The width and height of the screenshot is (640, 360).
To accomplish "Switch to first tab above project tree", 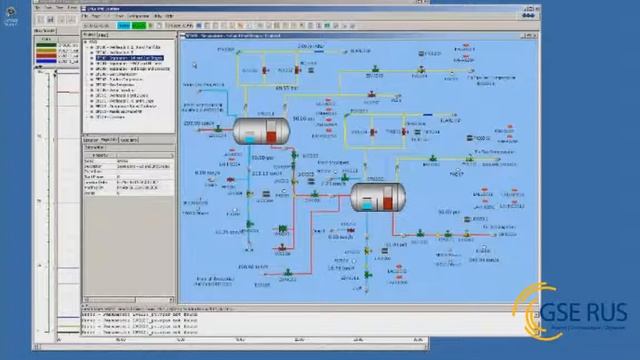I will (x=89, y=35).
